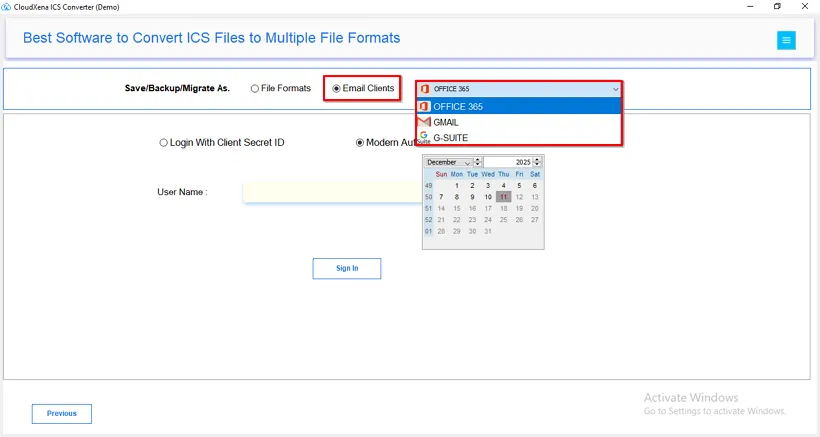Select the Email Clients radio button
This screenshot has width=820, height=437.
click(336, 88)
